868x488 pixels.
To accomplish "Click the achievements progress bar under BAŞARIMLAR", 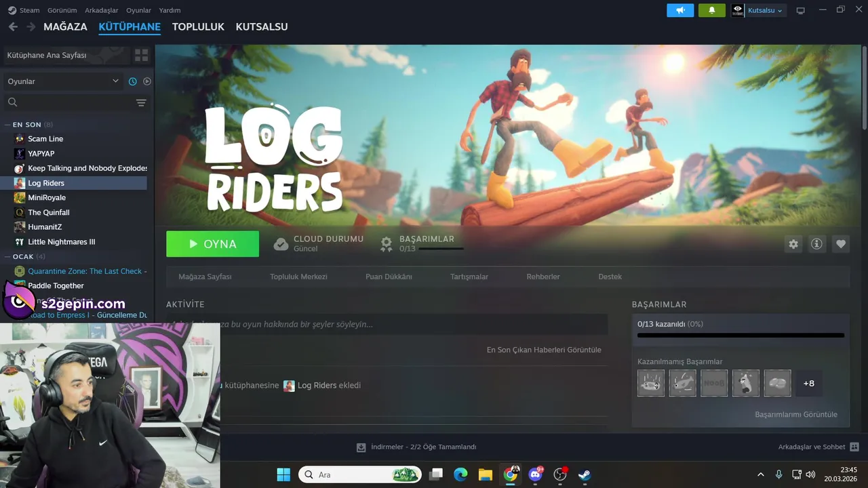I will tap(741, 335).
